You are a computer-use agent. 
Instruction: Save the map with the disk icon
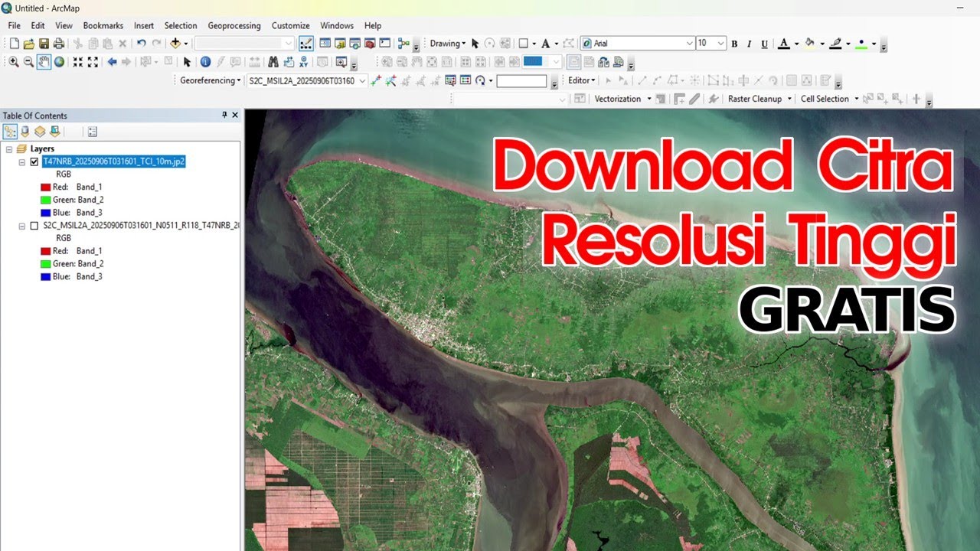(x=44, y=44)
